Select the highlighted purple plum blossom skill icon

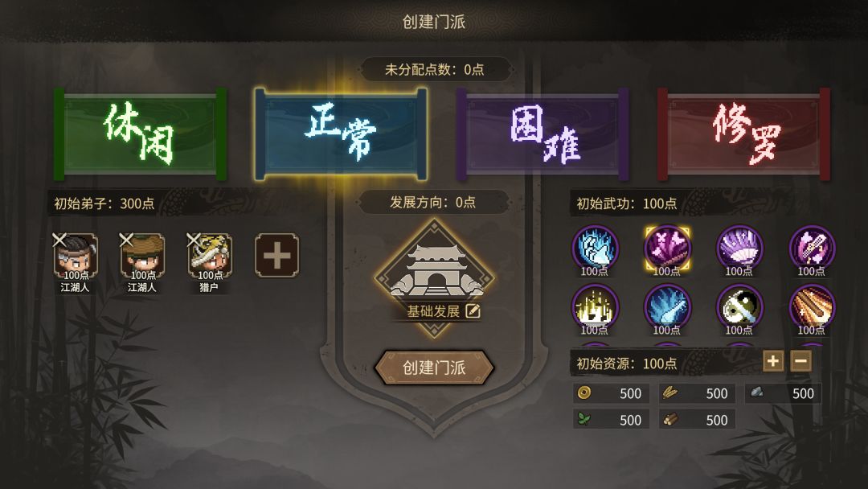667,249
